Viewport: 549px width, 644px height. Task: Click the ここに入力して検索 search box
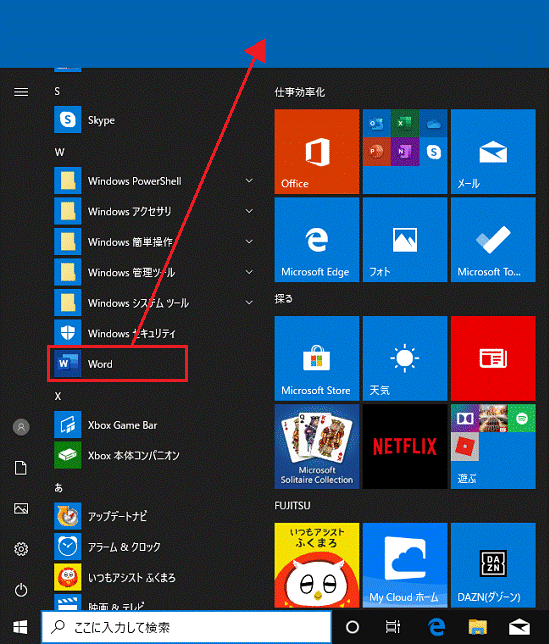coord(186,627)
